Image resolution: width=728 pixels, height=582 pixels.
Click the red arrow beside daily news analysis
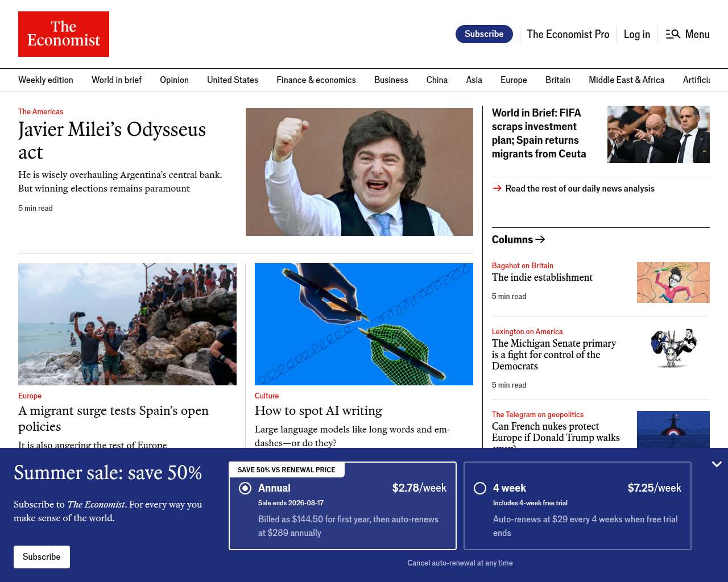(x=497, y=188)
